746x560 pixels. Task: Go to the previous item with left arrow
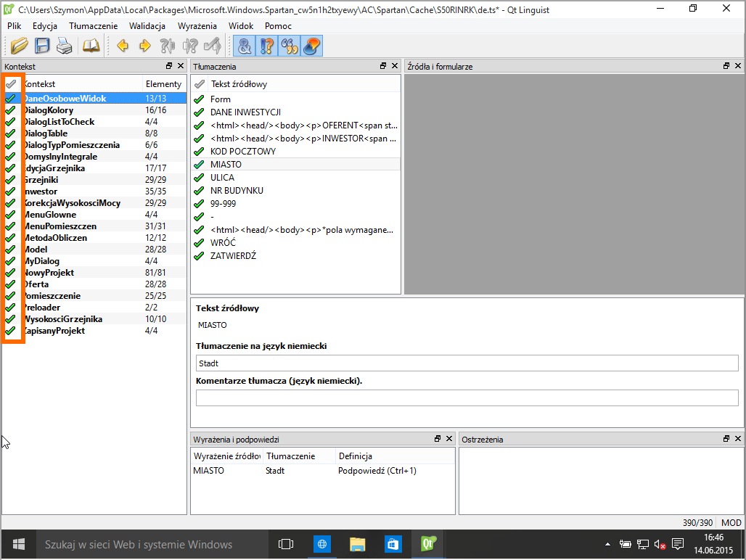pos(123,46)
